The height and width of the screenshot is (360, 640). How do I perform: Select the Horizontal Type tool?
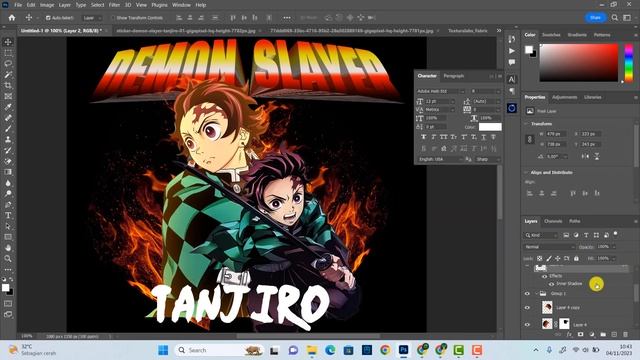tap(8, 215)
